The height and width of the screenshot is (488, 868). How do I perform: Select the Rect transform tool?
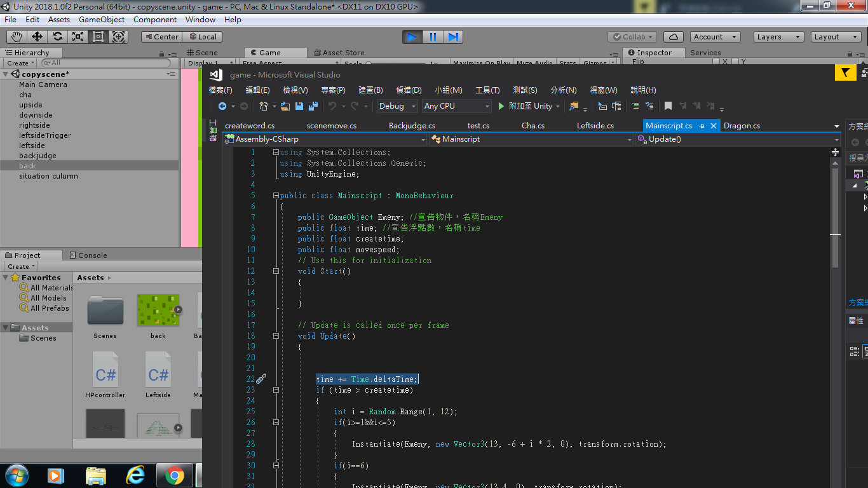tap(97, 36)
